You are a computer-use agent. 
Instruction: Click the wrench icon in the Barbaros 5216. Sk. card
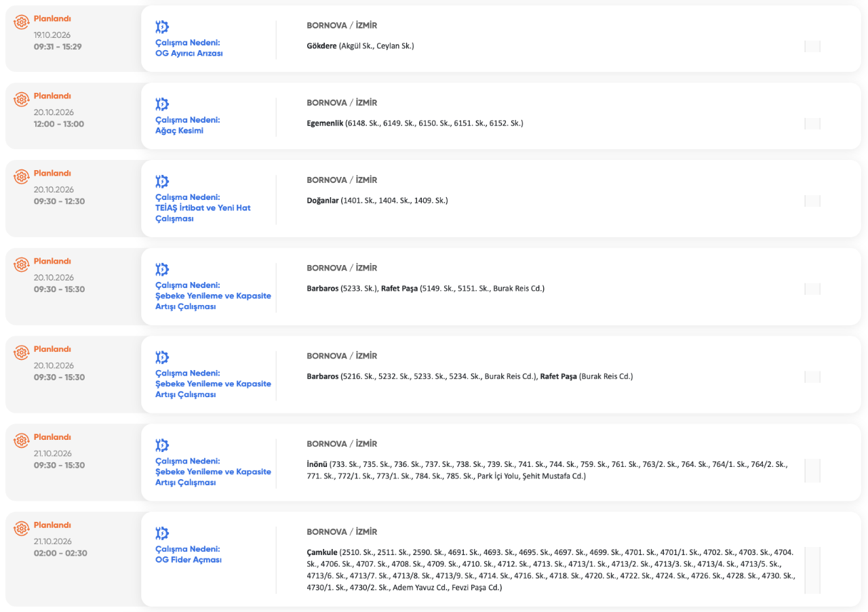click(x=162, y=357)
